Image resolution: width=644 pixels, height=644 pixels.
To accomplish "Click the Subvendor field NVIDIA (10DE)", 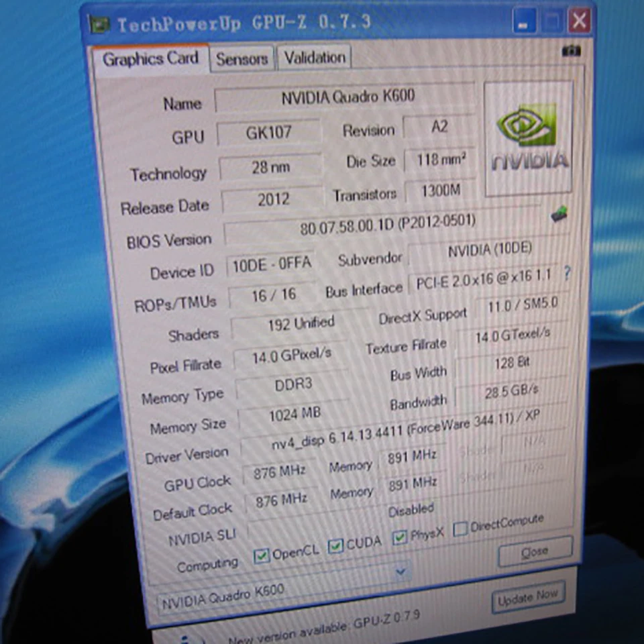I will (489, 250).
